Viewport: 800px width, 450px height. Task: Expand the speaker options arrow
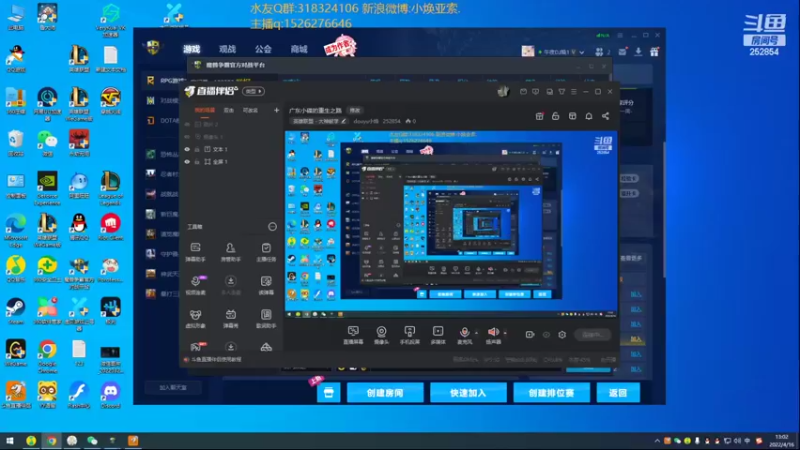[505, 333]
